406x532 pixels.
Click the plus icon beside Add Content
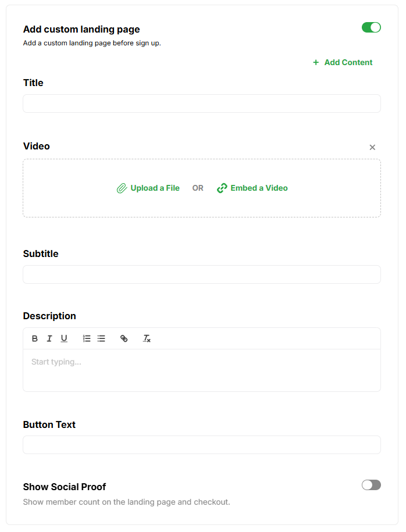pyautogui.click(x=316, y=62)
